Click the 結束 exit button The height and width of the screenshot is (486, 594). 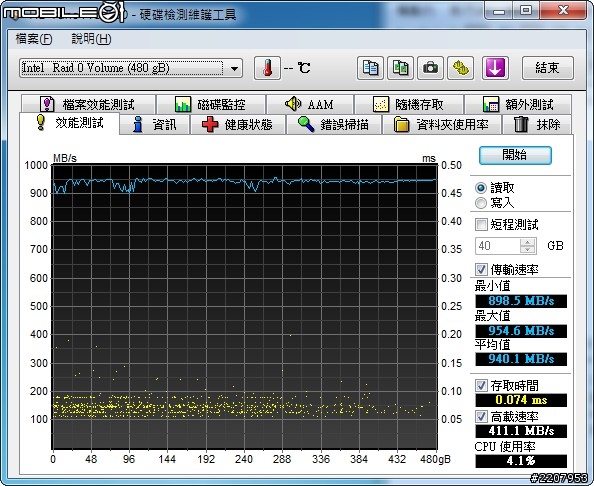tap(547, 68)
